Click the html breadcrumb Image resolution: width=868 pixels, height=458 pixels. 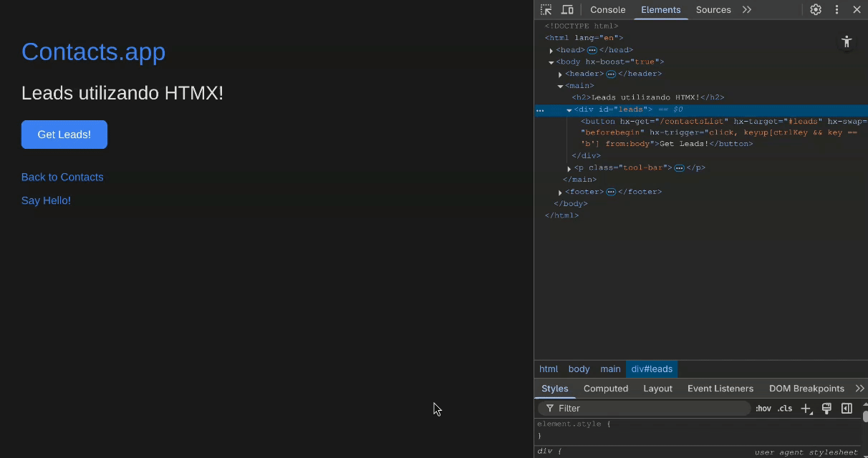click(x=549, y=369)
